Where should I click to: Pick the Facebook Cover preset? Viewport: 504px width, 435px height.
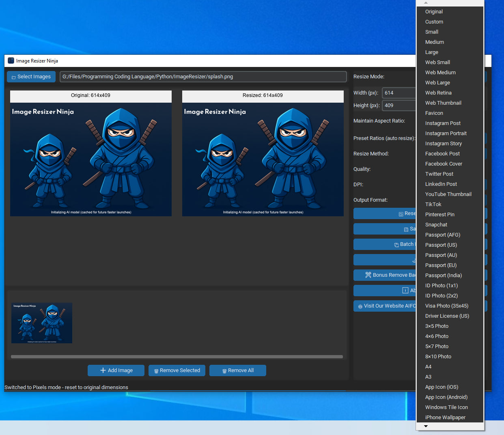click(x=450, y=164)
